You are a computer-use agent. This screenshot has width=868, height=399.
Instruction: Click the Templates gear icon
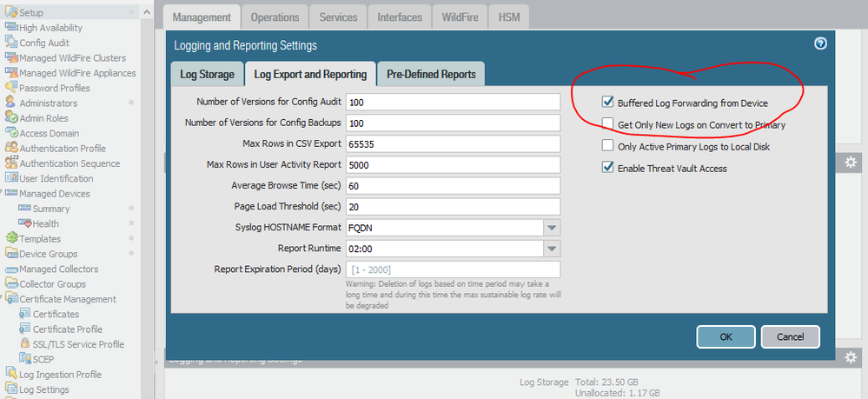[x=11, y=238]
